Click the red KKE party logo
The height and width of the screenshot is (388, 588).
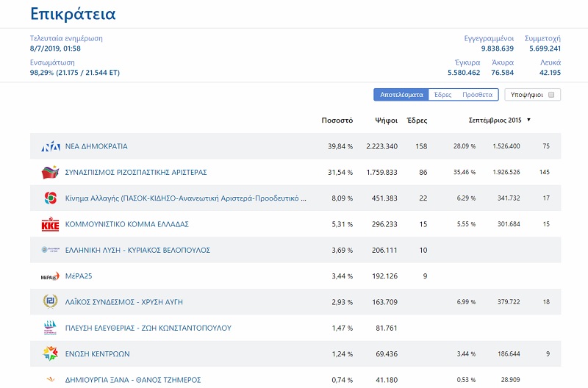50,224
